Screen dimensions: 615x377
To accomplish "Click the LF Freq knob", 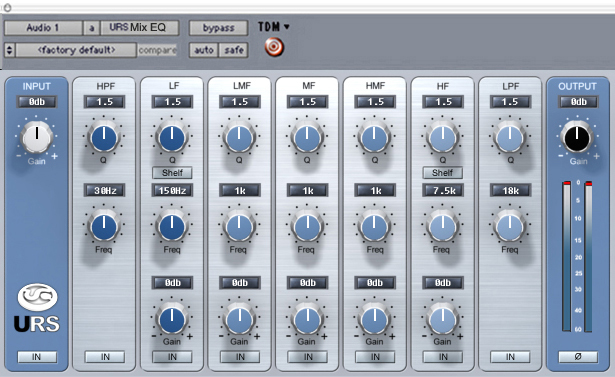I will [172, 227].
